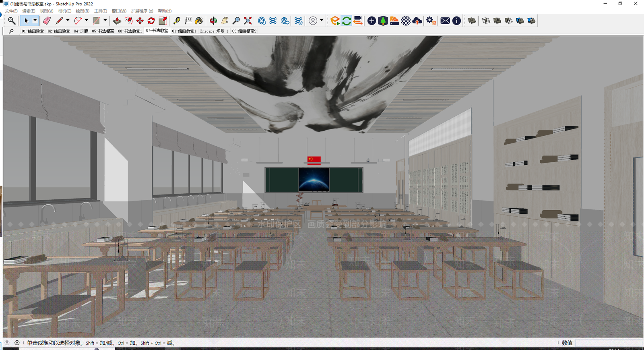Screen dimensions: 644x350
Task: Activate the Orbit camera tool
Action: [213, 21]
